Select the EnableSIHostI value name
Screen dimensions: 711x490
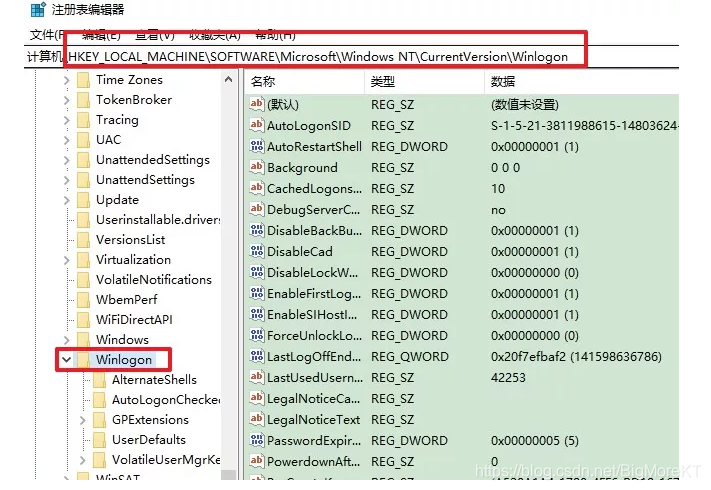click(312, 315)
